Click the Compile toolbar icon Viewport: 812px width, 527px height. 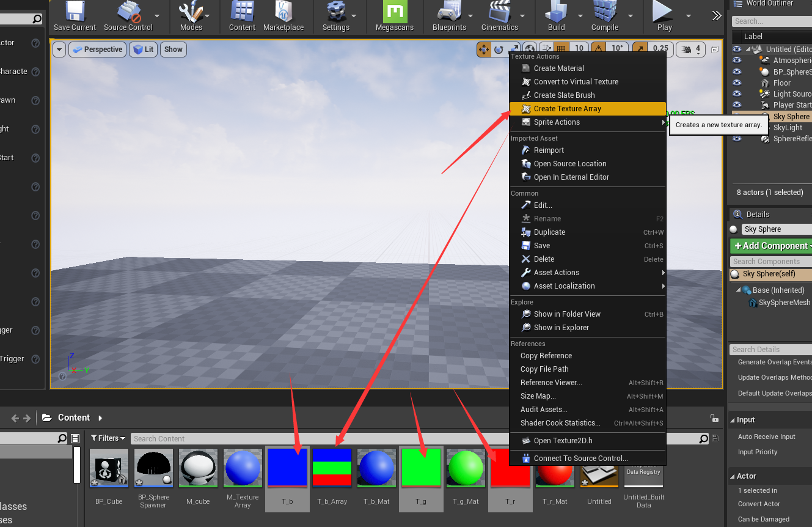tap(605, 16)
